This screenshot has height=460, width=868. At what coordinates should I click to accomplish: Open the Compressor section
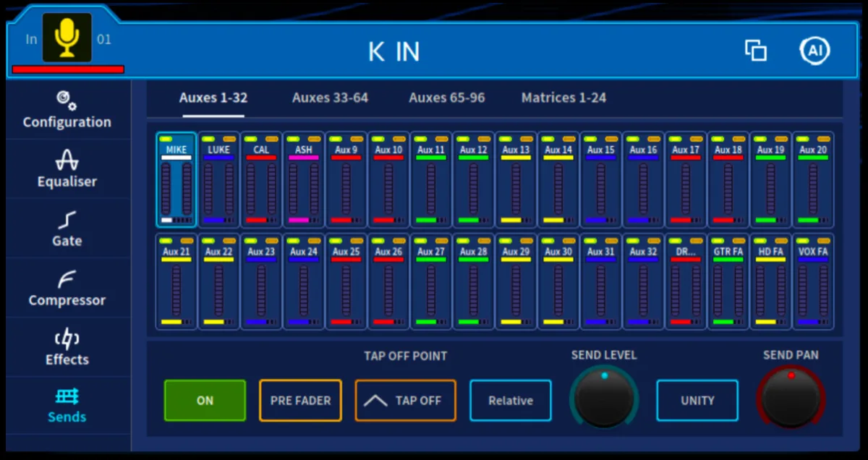coord(67,288)
